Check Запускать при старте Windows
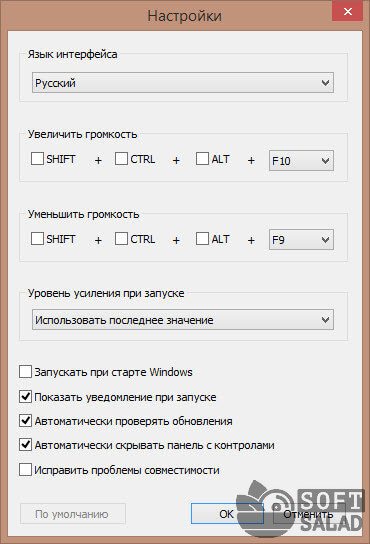 (x=25, y=372)
